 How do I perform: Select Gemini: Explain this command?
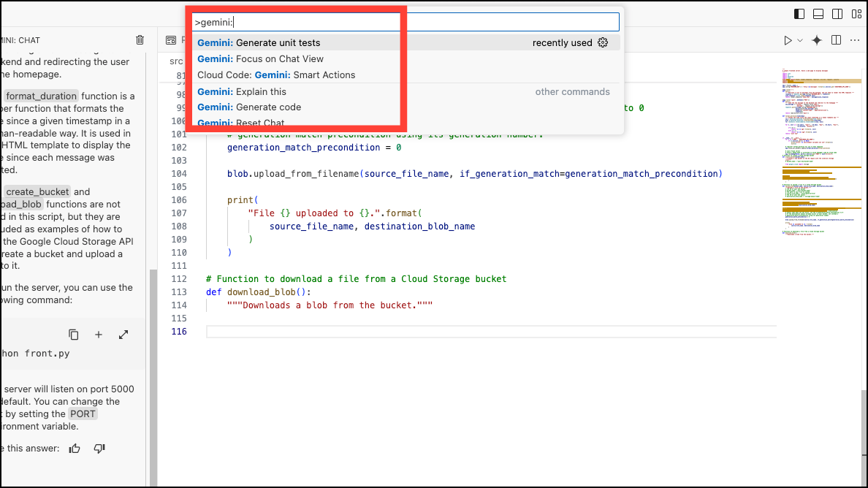click(x=406, y=91)
